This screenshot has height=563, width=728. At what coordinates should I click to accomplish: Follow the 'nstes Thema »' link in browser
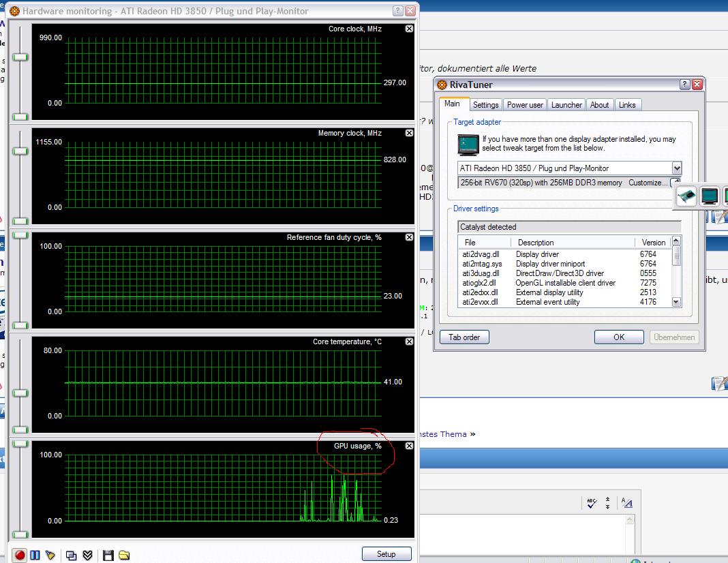447,434
